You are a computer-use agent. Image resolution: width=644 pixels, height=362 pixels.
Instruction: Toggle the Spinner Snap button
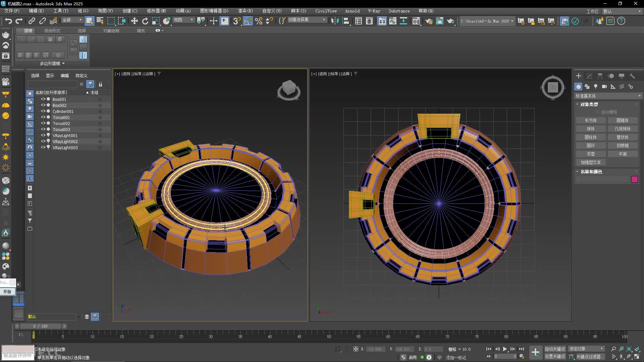pos(269,21)
